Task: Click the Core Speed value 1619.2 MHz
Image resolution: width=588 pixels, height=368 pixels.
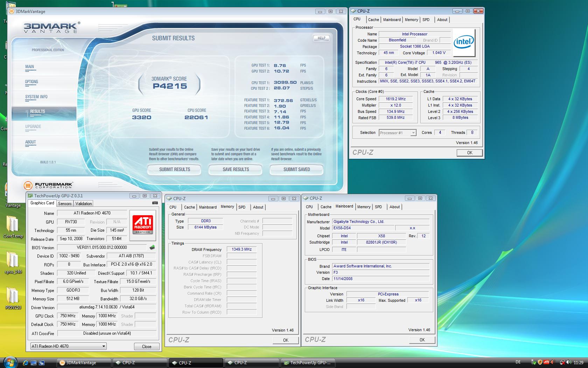Action: pyautogui.click(x=395, y=99)
